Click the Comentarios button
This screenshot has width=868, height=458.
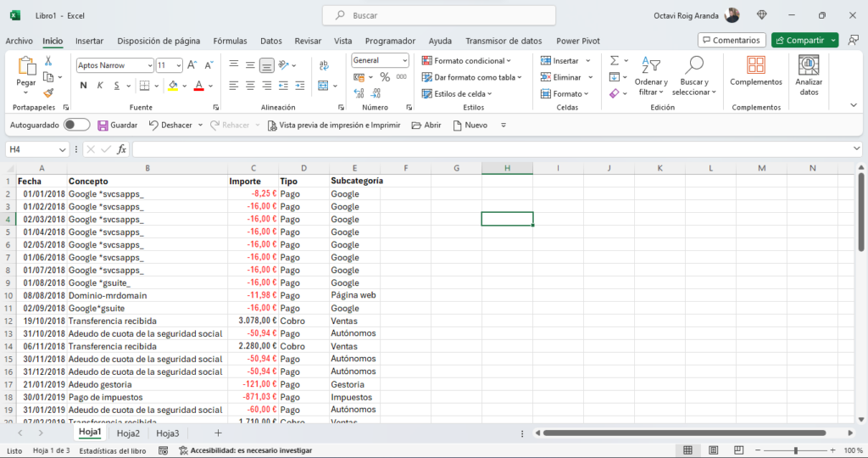click(731, 40)
